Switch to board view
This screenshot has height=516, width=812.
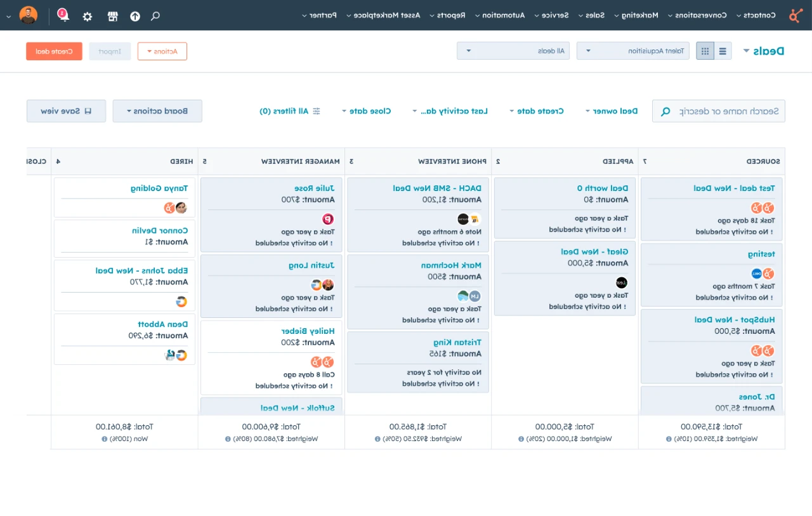[705, 51]
